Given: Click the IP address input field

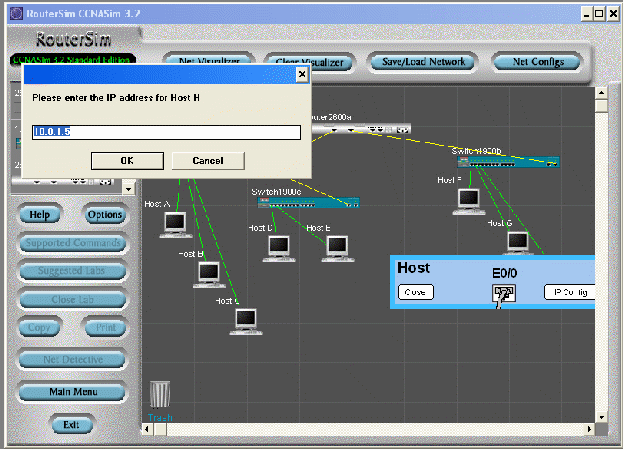Looking at the screenshot, I should pyautogui.click(x=166, y=132).
